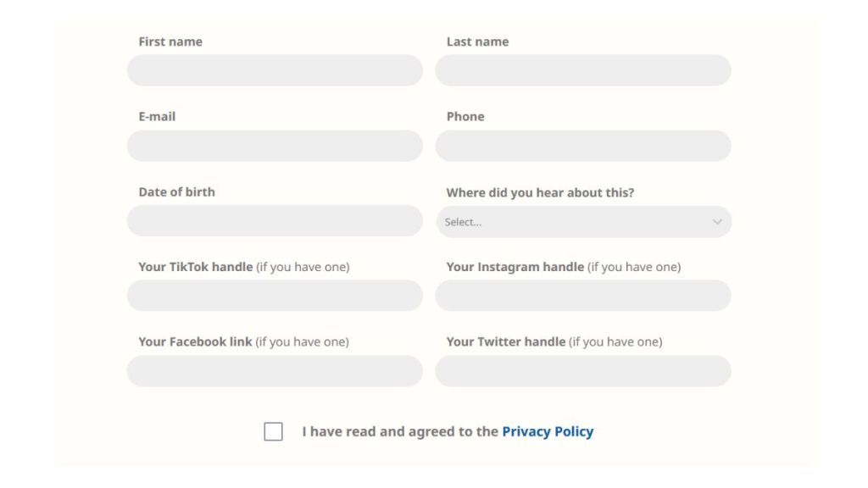The height and width of the screenshot is (488, 868).
Task: Open the Privacy Policy link
Action: pyautogui.click(x=548, y=432)
